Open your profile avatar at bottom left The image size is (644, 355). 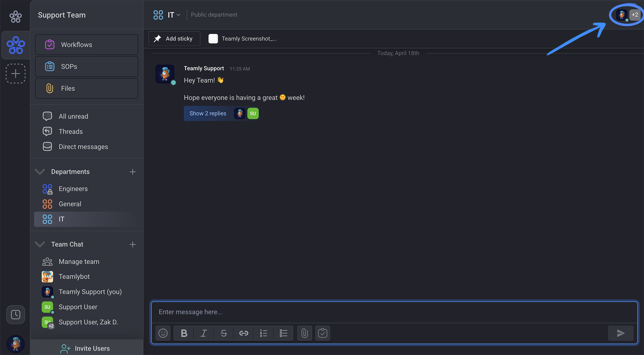pyautogui.click(x=16, y=344)
